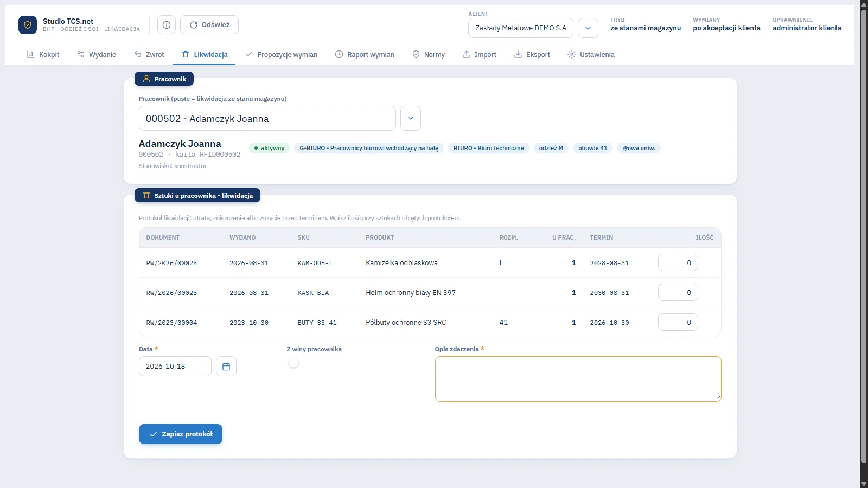This screenshot has height=488, width=868.
Task: Click the 'administrator klienta' permission text
Action: point(807,28)
